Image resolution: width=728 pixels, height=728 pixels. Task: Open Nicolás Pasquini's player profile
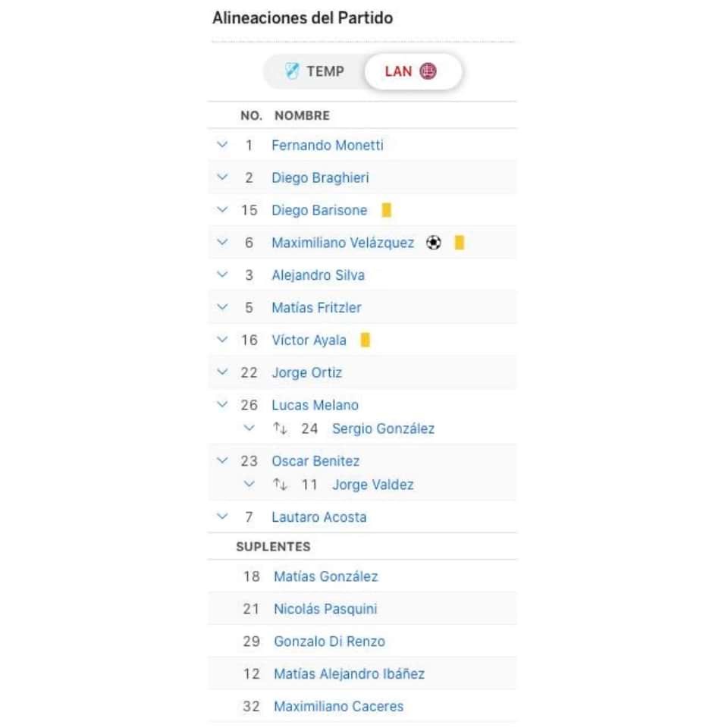[x=325, y=609]
